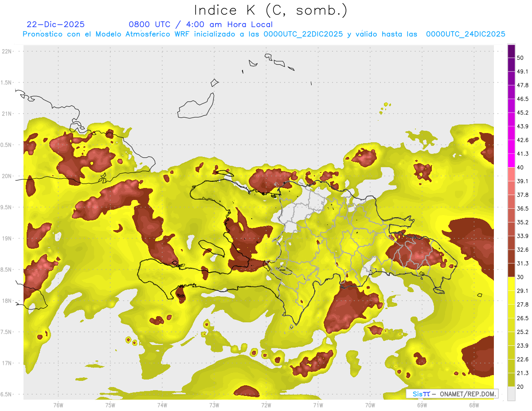Click the colorbar value "31.3"
The image size is (532, 411).
(523, 263)
